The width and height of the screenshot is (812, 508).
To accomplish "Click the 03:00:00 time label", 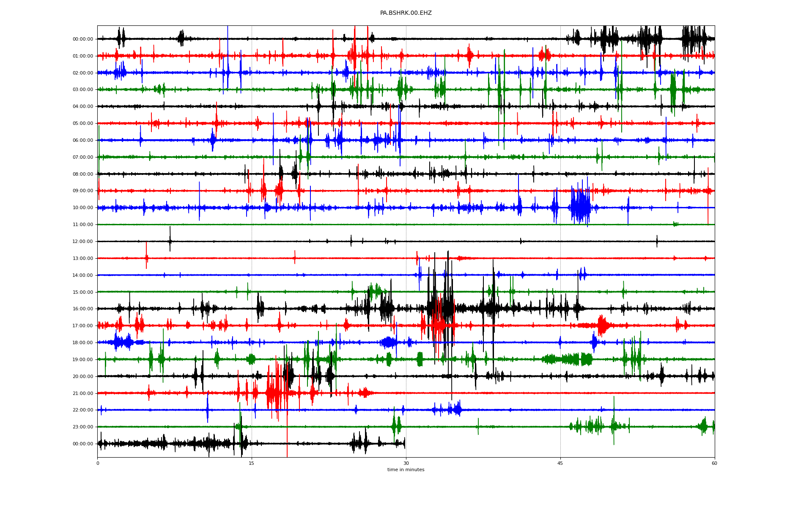I will pos(83,90).
